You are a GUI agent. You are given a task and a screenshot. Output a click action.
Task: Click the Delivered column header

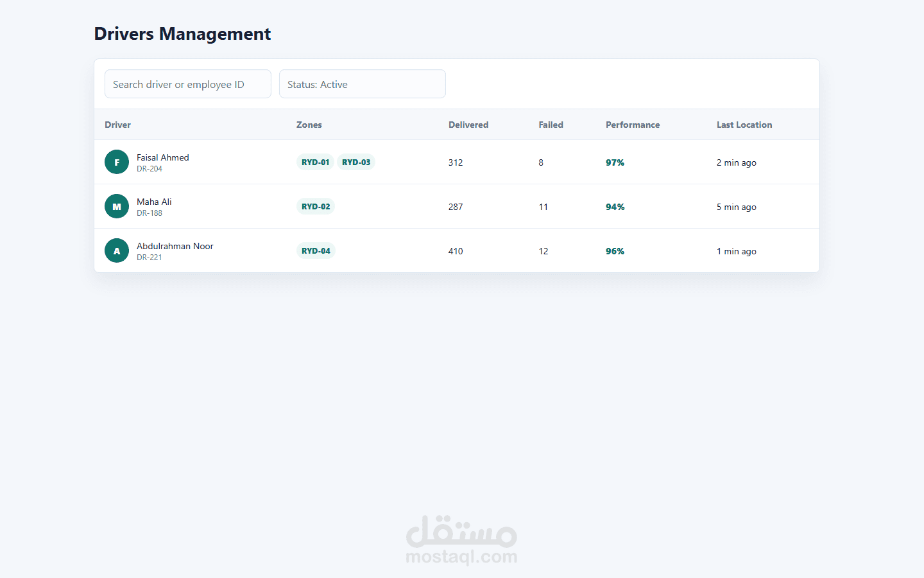[468, 125]
